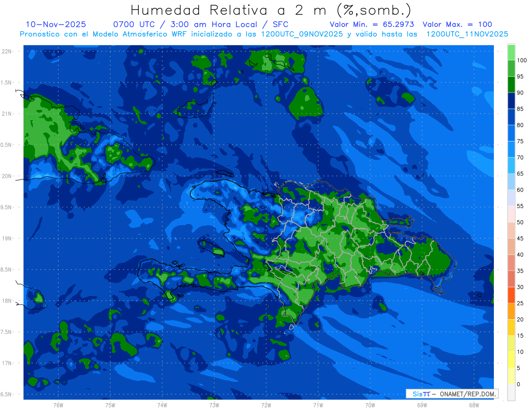Click the pale pink swatch between 50 and 55
The image size is (532, 411).
(x=511, y=214)
